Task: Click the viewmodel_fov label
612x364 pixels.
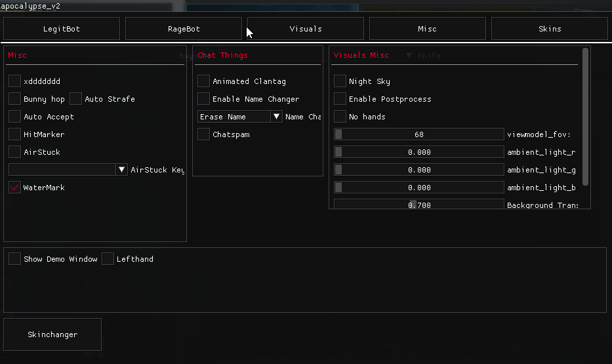Action: pos(539,134)
